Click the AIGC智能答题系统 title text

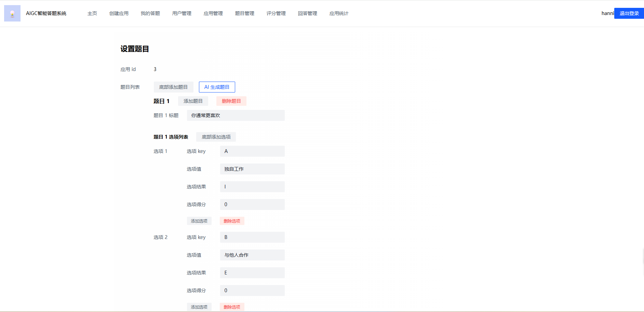(x=46, y=13)
